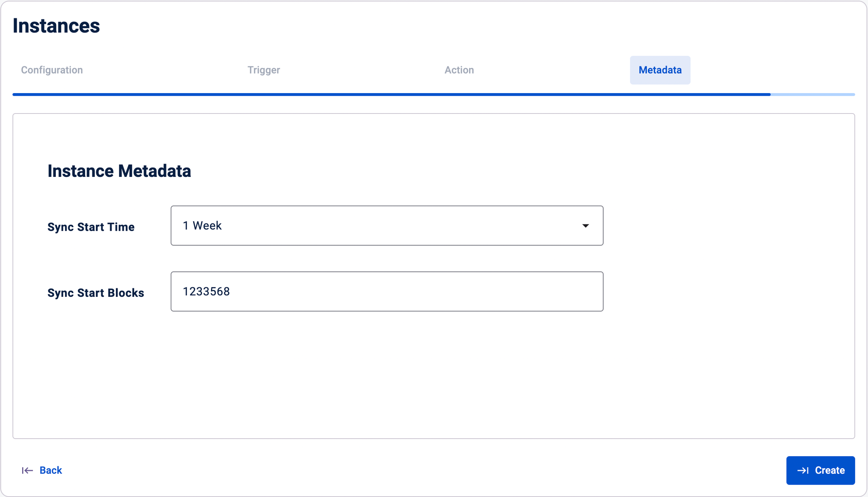The image size is (868, 497).
Task: Click the Instances page title
Action: point(56,26)
